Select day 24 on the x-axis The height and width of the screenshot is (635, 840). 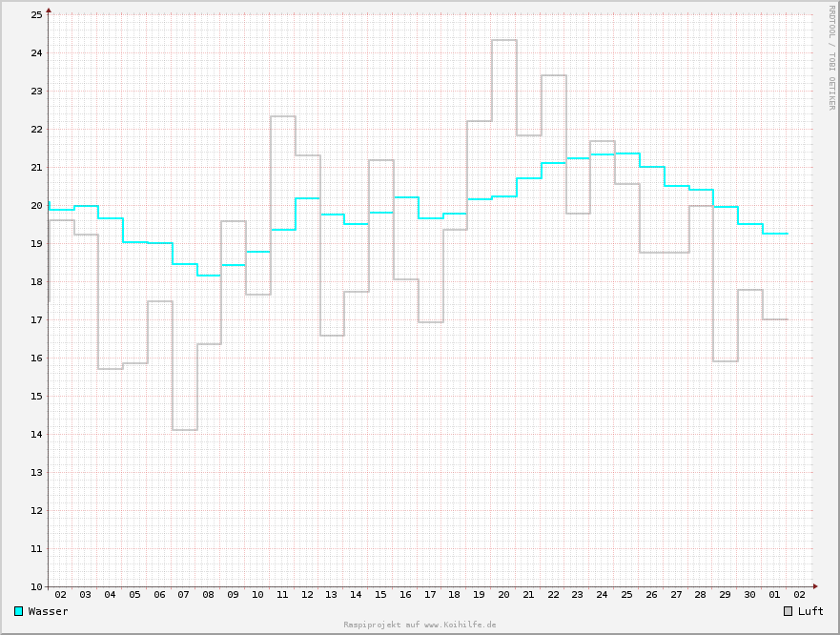[602, 595]
